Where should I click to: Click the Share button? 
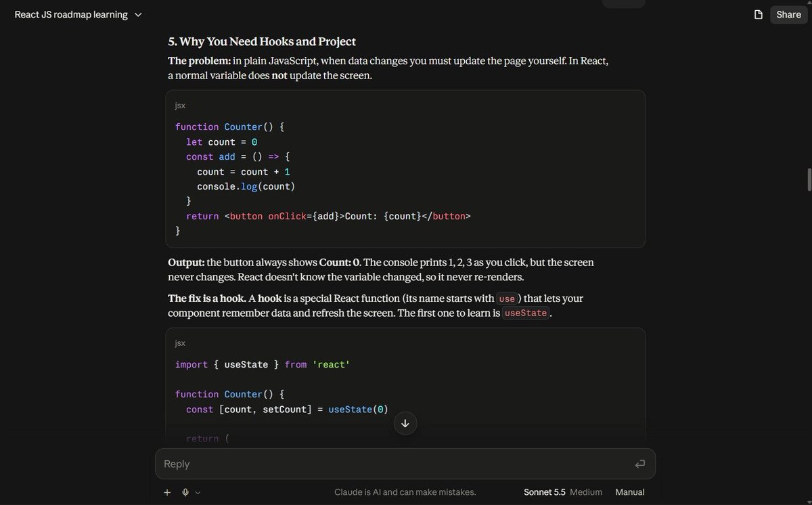coord(788,15)
